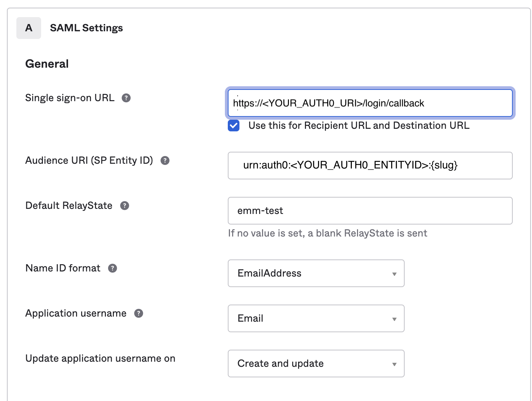This screenshot has height=401, width=532.
Task: Open the Update application username on dropdown
Action: tap(316, 364)
